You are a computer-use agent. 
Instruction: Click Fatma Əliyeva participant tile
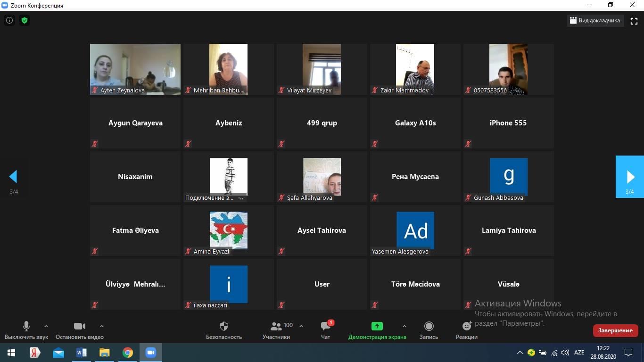coord(135,230)
